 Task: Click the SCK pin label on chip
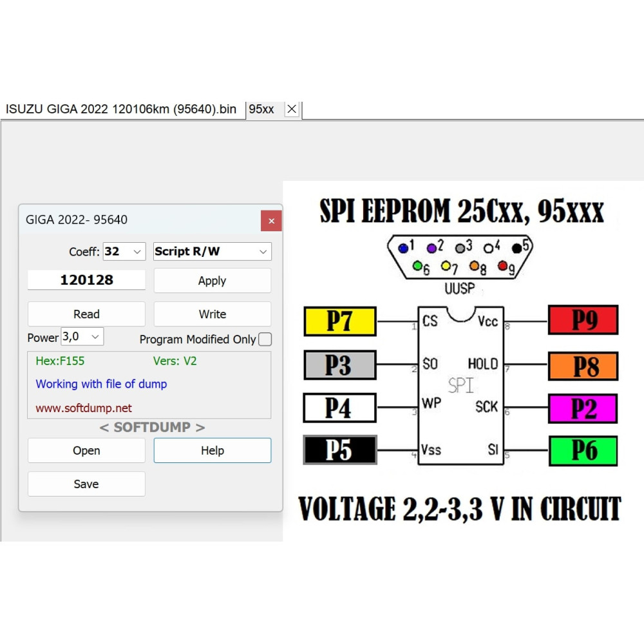click(486, 407)
